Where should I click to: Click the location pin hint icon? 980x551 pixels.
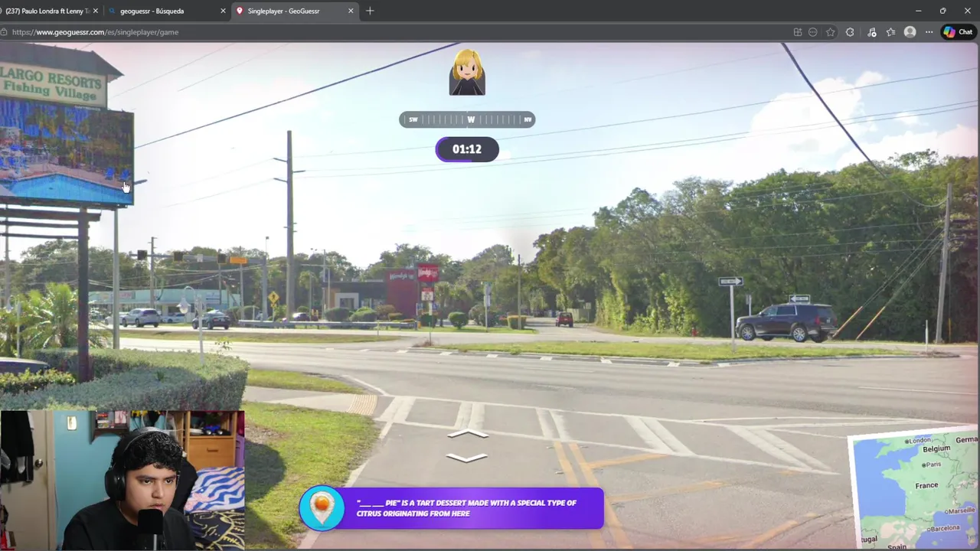point(322,508)
